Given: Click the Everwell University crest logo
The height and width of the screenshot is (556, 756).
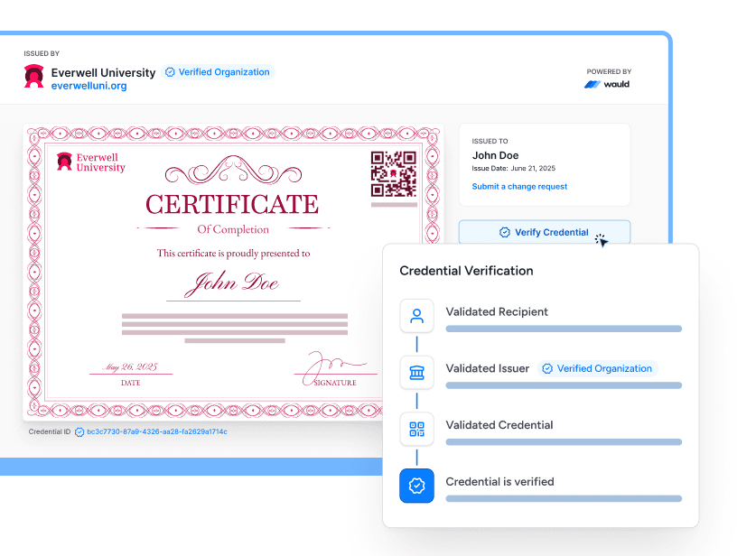Looking at the screenshot, I should [33, 78].
